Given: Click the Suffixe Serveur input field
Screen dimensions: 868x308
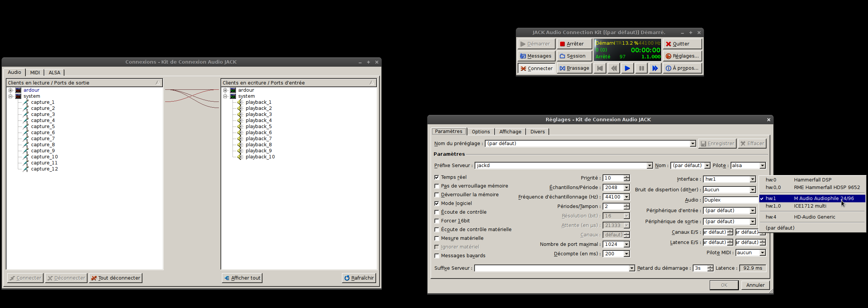Looking at the screenshot, I should [552, 268].
